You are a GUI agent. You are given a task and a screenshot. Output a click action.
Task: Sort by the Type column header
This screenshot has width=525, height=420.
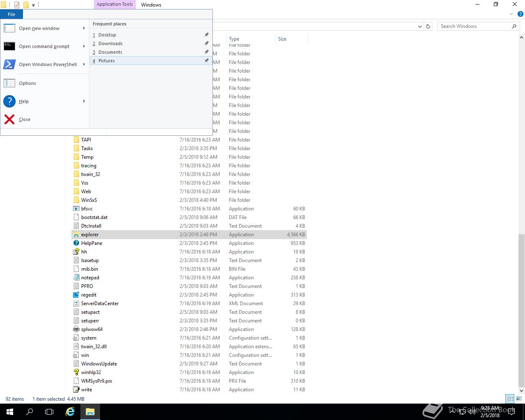[251, 39]
